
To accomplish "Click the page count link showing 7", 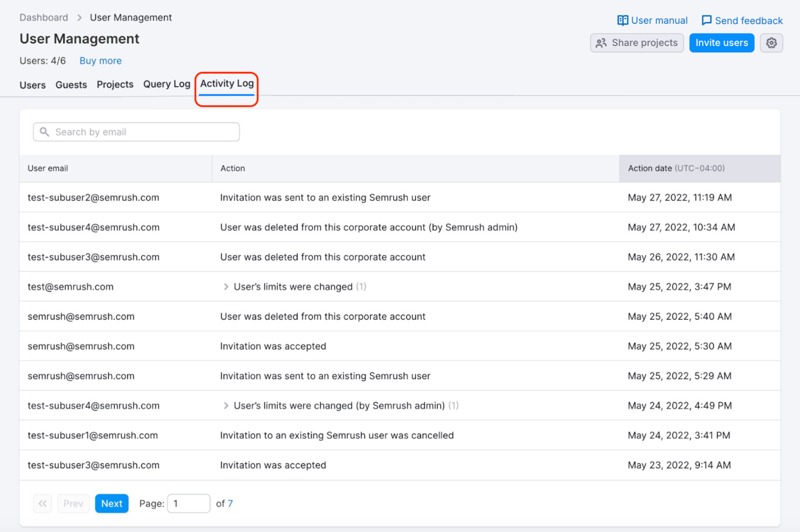I will point(230,503).
